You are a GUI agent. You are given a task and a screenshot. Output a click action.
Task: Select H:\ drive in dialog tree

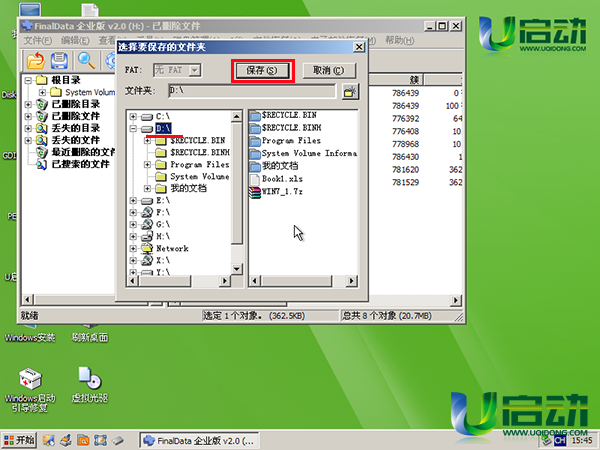(163, 236)
